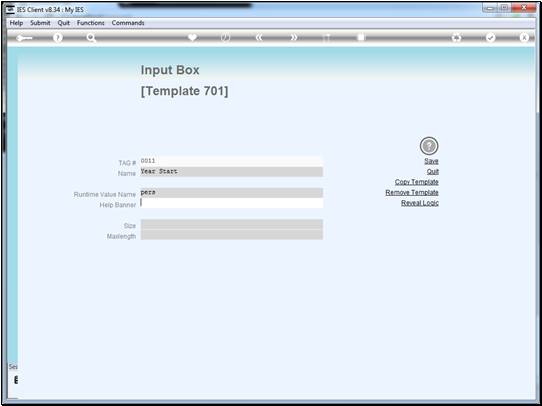
Task: Open the question mark help toolbar icon
Action: coord(58,38)
